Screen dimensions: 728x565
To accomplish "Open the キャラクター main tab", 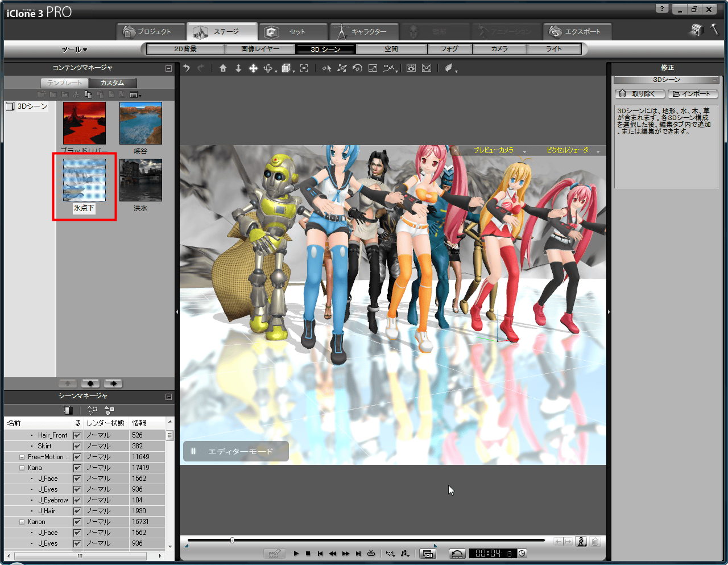I will (363, 32).
